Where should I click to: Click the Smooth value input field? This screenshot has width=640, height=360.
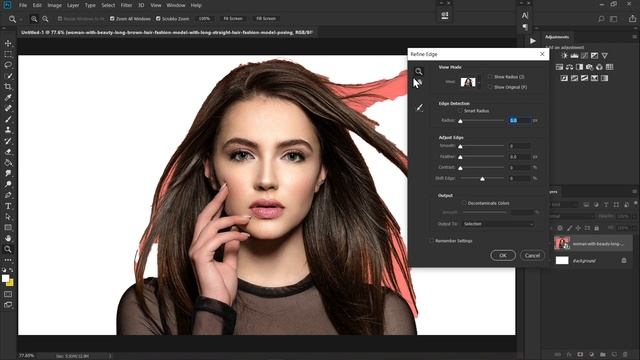pyautogui.click(x=520, y=146)
